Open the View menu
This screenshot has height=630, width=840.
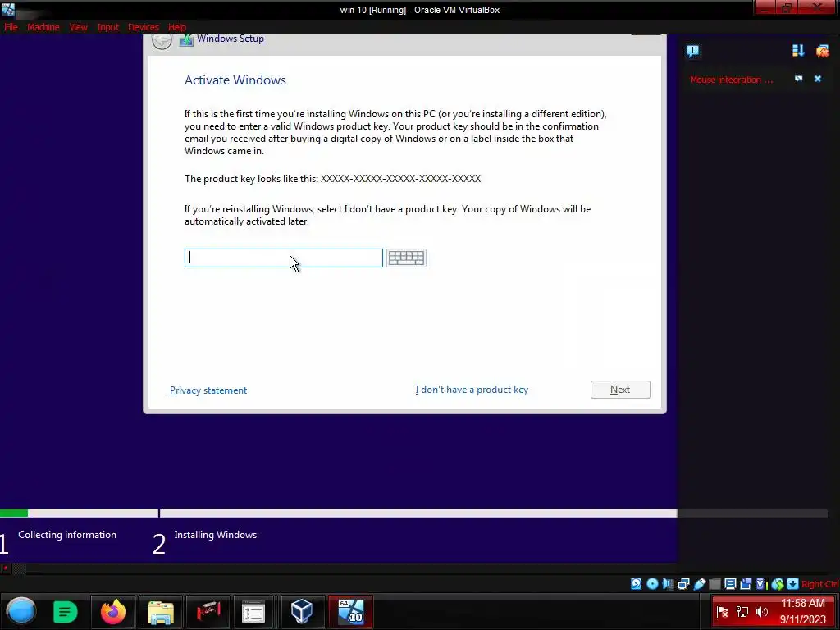coord(78,27)
